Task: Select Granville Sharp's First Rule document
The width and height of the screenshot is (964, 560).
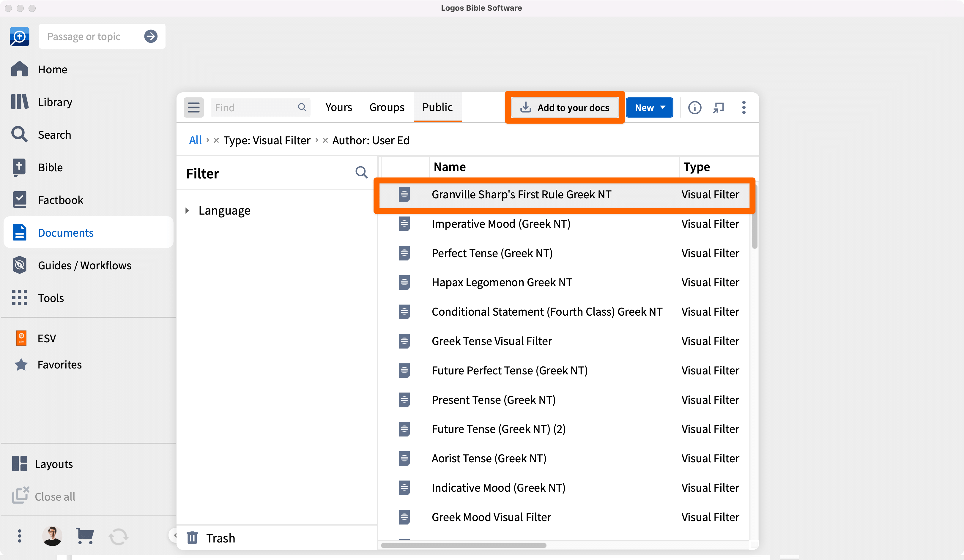Action: (522, 194)
